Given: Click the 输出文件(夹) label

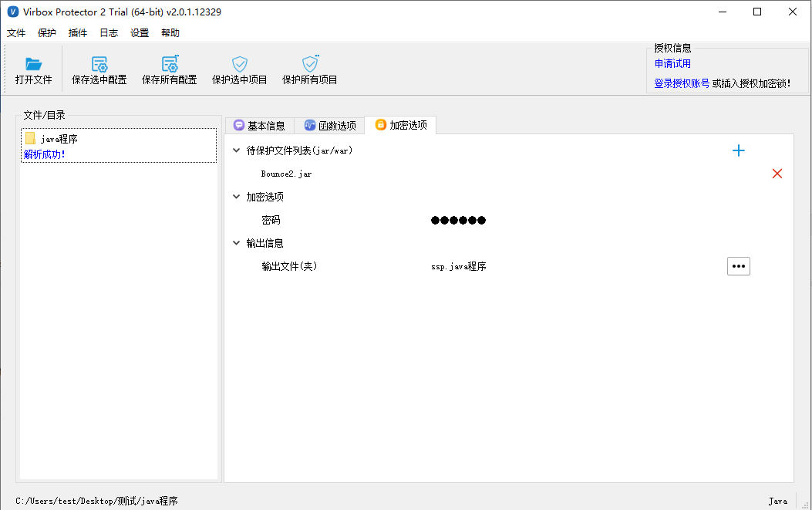Looking at the screenshot, I should tap(289, 266).
